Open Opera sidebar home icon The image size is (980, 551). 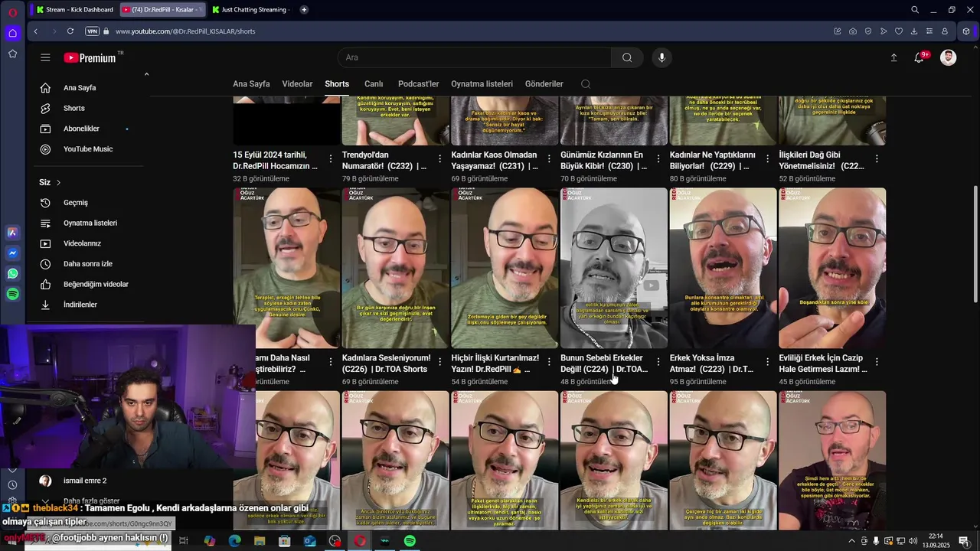point(13,33)
